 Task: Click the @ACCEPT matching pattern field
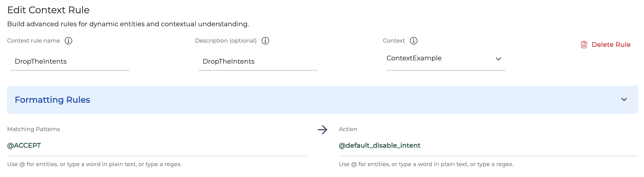157,146
